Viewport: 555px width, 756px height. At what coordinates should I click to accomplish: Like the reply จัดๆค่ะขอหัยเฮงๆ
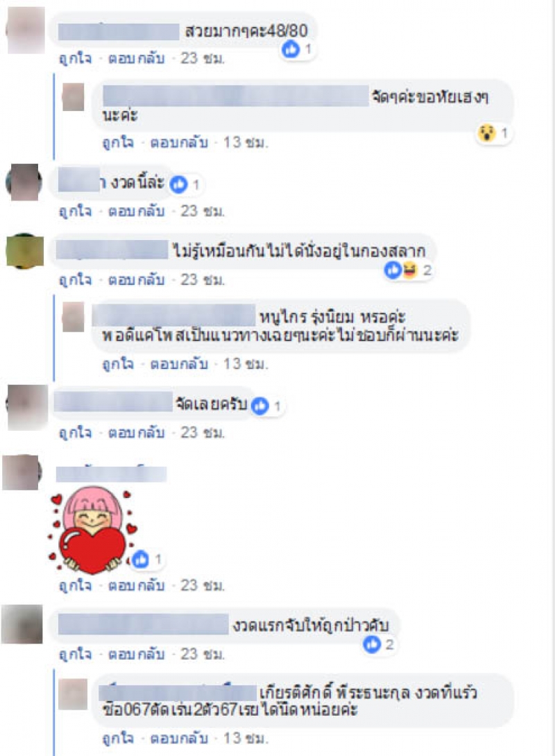tap(118, 143)
